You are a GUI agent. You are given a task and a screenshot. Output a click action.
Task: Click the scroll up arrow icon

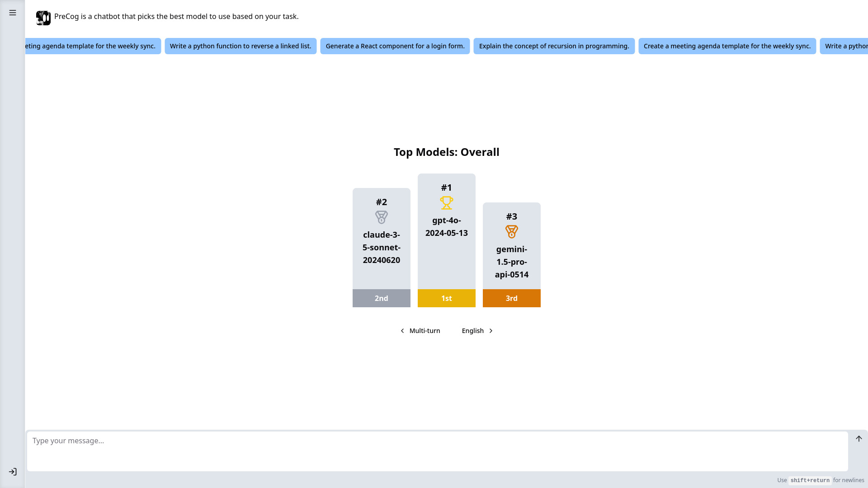tap(859, 439)
